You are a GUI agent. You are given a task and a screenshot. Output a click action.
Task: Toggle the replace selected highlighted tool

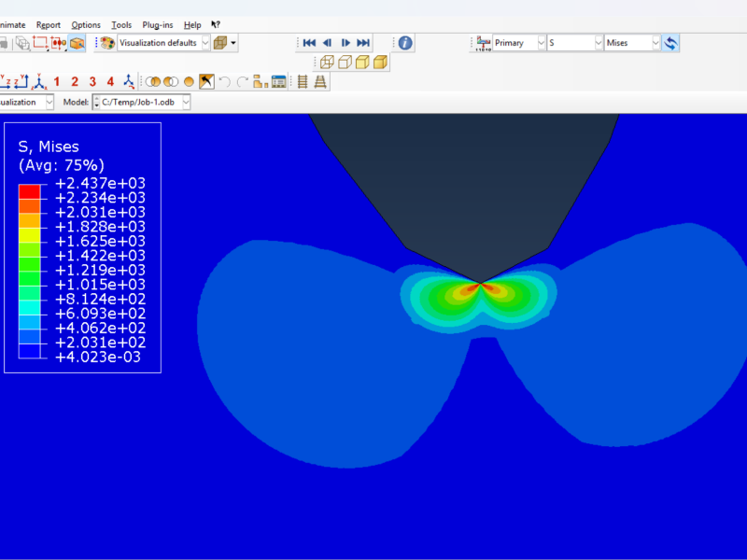pyautogui.click(x=207, y=82)
